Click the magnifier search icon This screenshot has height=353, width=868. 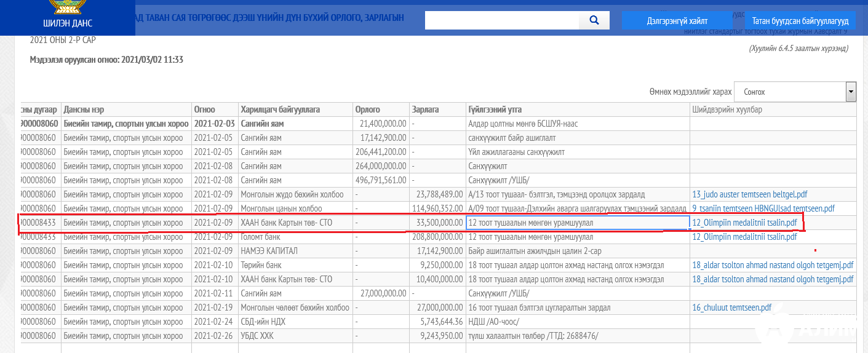594,20
